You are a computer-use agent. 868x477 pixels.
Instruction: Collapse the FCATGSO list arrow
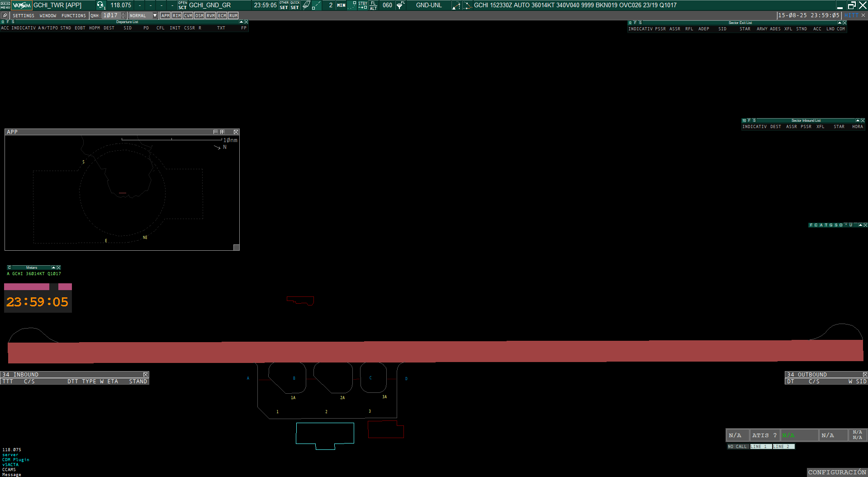click(x=860, y=225)
